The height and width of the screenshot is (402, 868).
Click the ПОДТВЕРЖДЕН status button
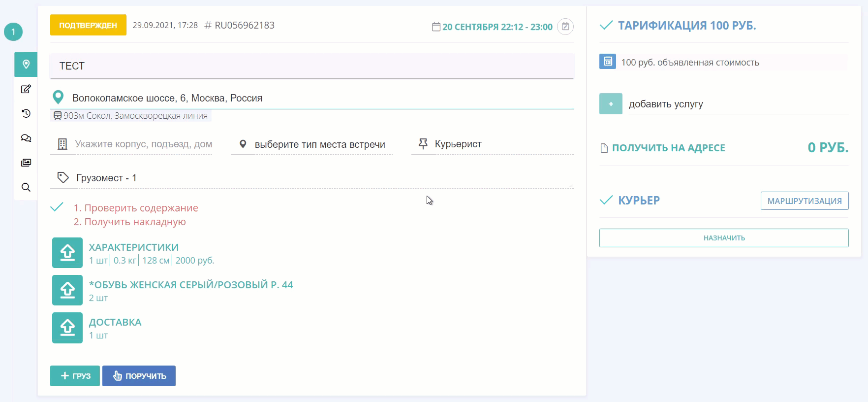coord(88,25)
